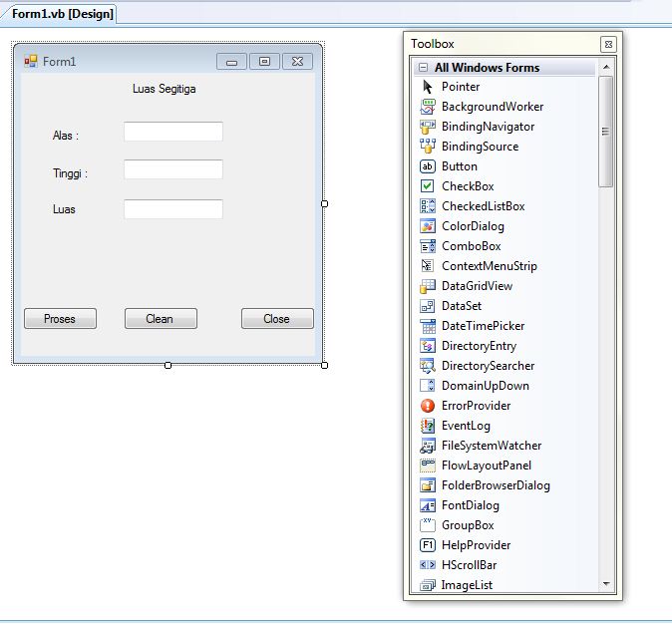Select the CheckedListBox icon

point(428,206)
